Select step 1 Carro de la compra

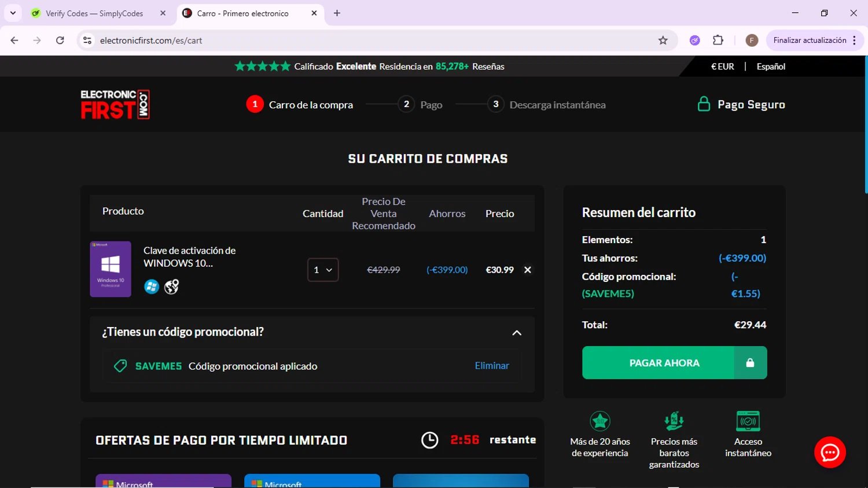[x=300, y=104]
